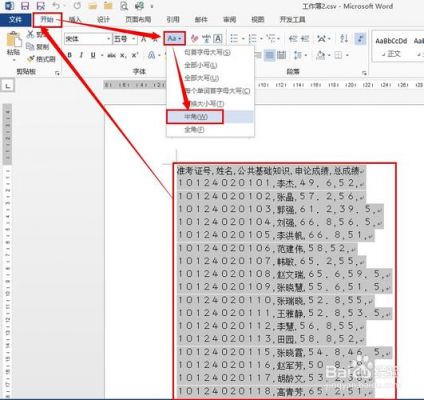Click the Numbering list icon
The width and height of the screenshot is (424, 400).
[253, 39]
